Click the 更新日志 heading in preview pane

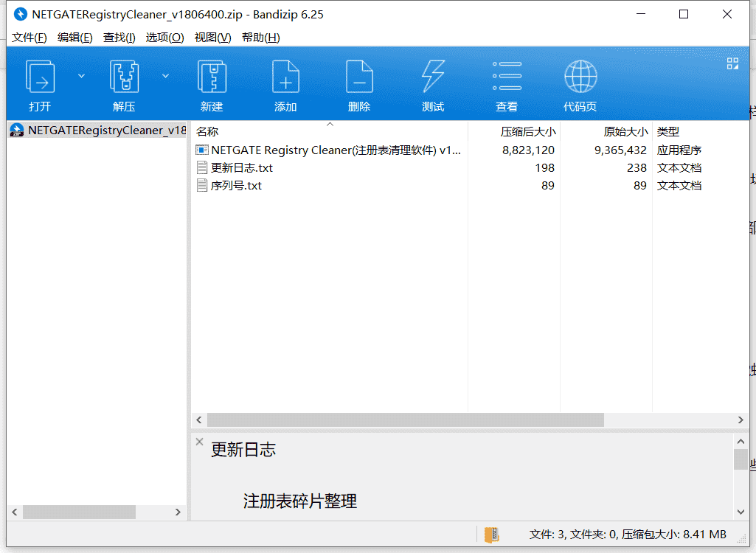pyautogui.click(x=243, y=449)
